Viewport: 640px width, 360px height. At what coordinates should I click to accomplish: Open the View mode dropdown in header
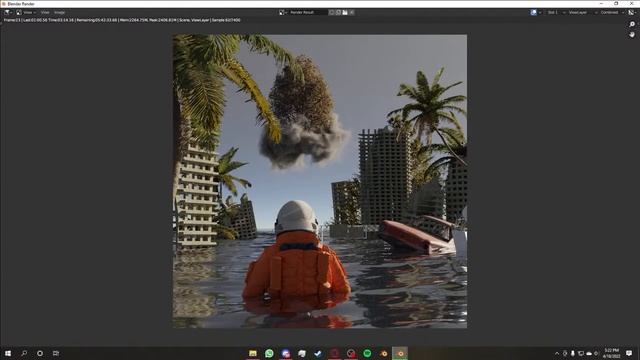coord(26,13)
